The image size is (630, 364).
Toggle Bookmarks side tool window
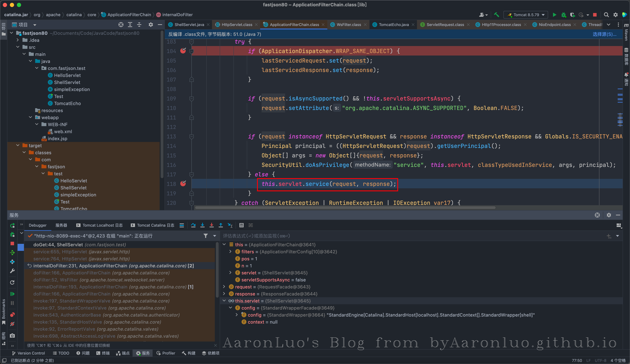click(4, 311)
